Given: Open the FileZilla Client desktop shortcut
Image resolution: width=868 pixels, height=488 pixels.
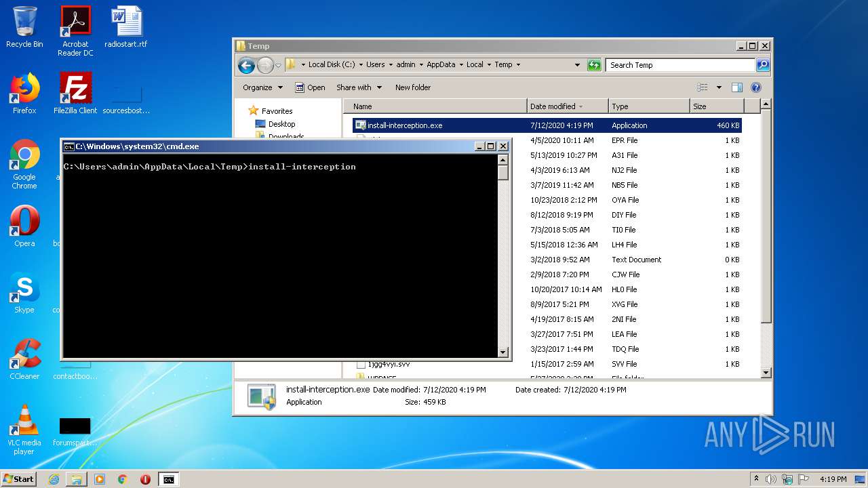Looking at the screenshot, I should click(75, 94).
